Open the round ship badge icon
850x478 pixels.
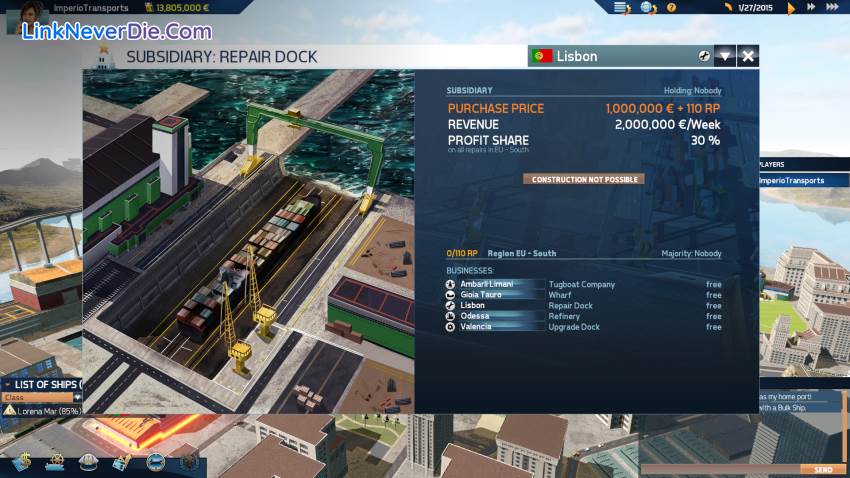coord(156,462)
